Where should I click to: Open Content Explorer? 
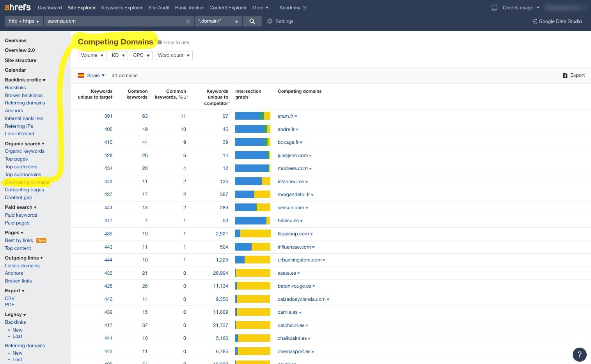(228, 7)
